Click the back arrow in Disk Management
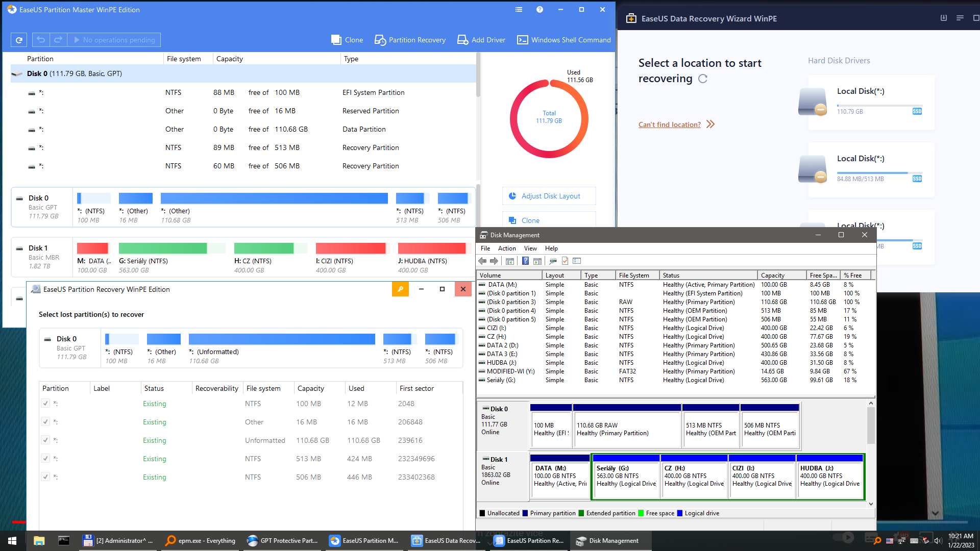This screenshot has width=980, height=551. [x=482, y=261]
